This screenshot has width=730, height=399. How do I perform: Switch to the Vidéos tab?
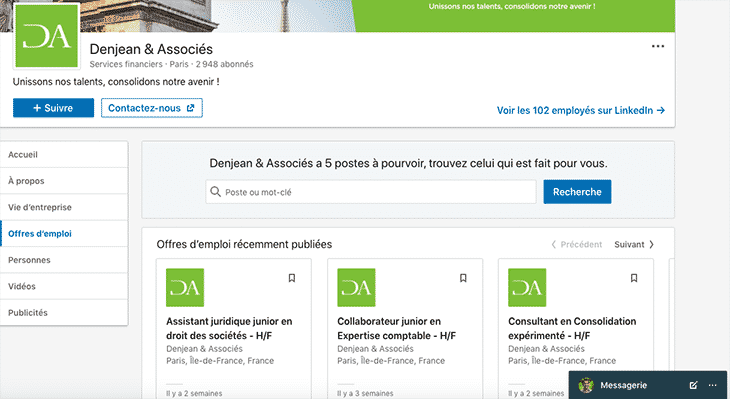[64, 286]
